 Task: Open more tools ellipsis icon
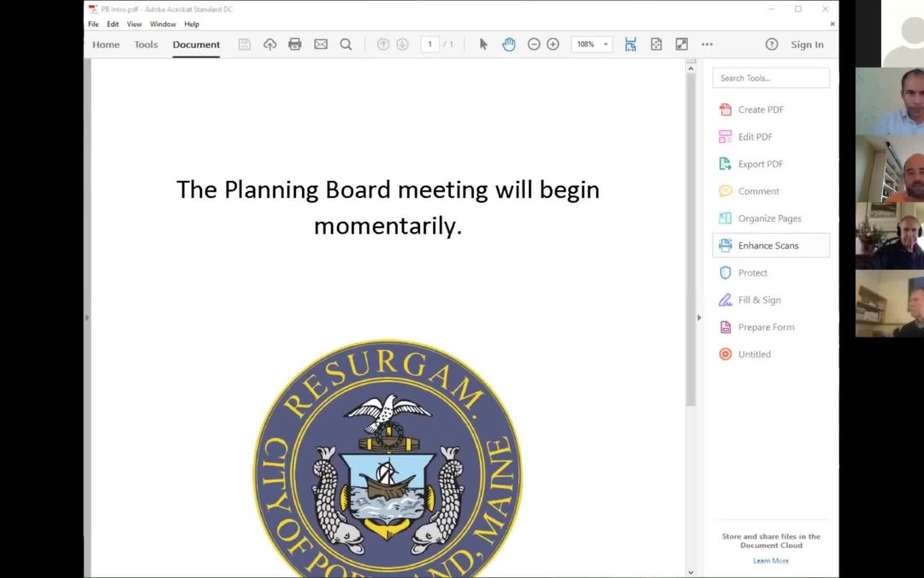[708, 45]
